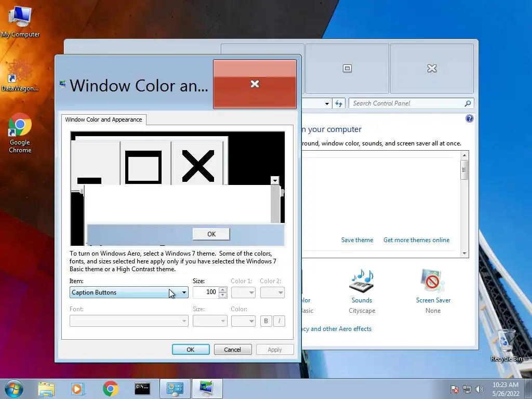This screenshot has height=399, width=532.
Task: Click the Search Control Panel field
Action: (x=407, y=103)
